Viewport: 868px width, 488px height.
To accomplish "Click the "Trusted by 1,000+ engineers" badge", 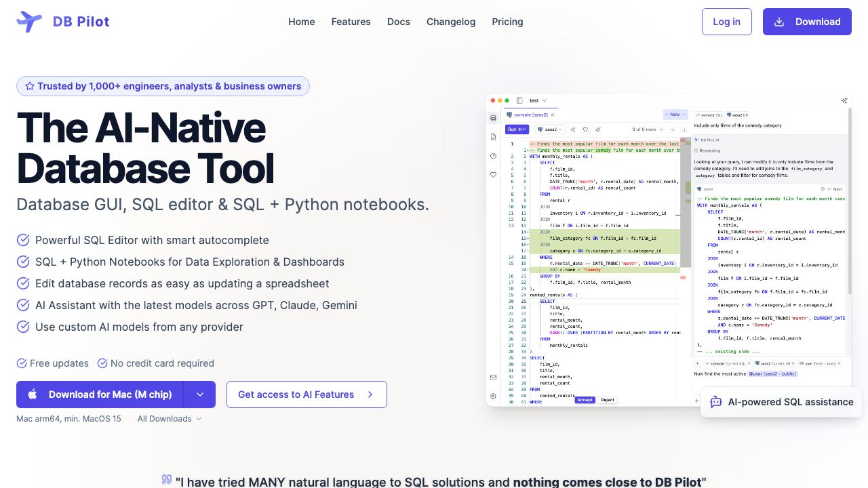I will [x=163, y=86].
